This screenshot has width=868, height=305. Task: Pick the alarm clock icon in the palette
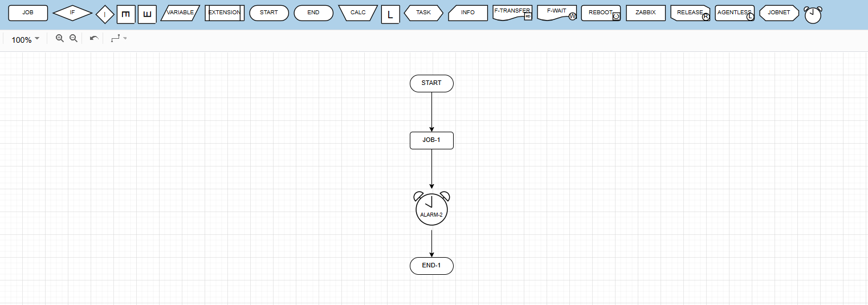click(813, 15)
